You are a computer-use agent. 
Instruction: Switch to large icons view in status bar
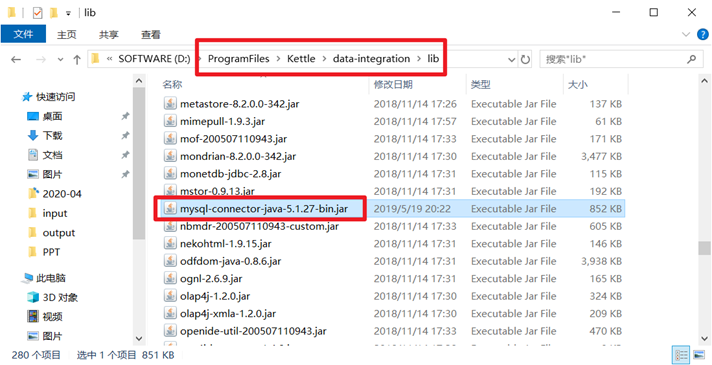[x=699, y=354]
